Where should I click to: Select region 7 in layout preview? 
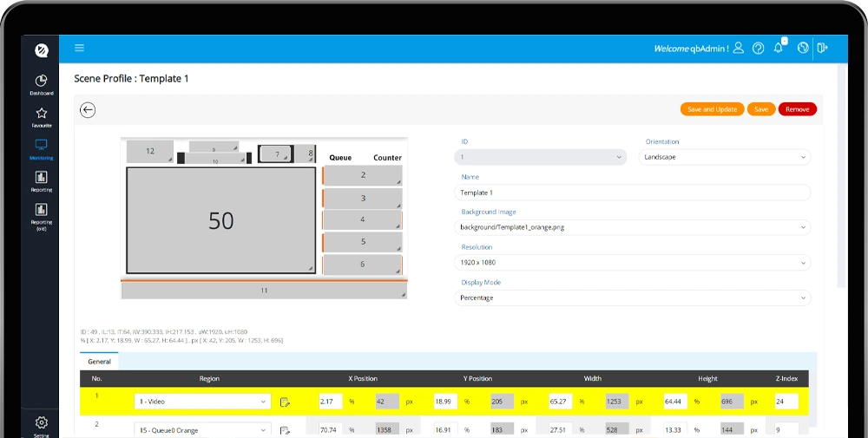pos(276,154)
